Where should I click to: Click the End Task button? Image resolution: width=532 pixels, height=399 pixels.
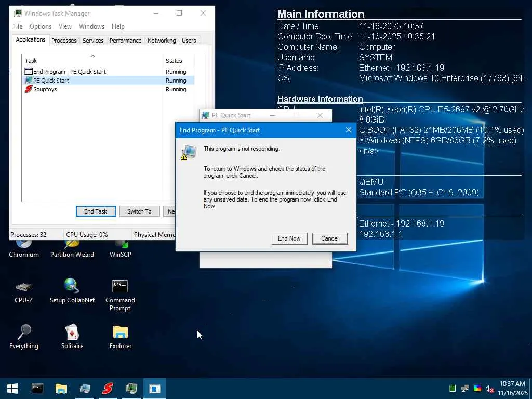click(x=96, y=211)
